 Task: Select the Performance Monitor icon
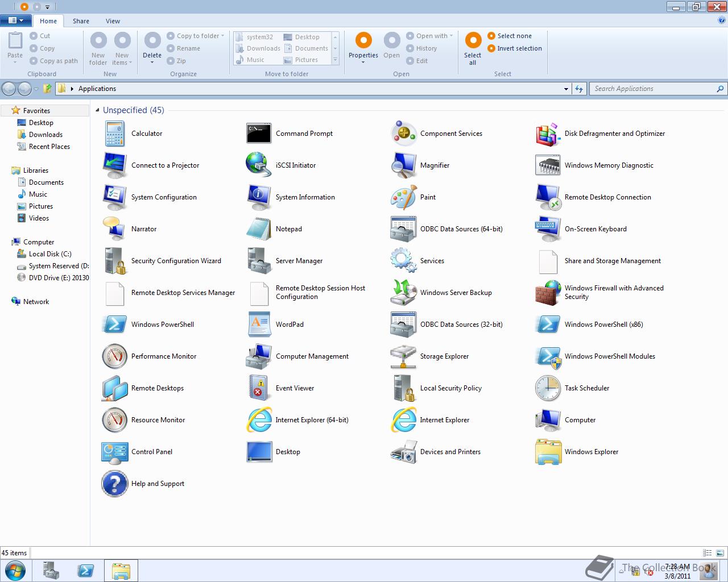click(115, 356)
